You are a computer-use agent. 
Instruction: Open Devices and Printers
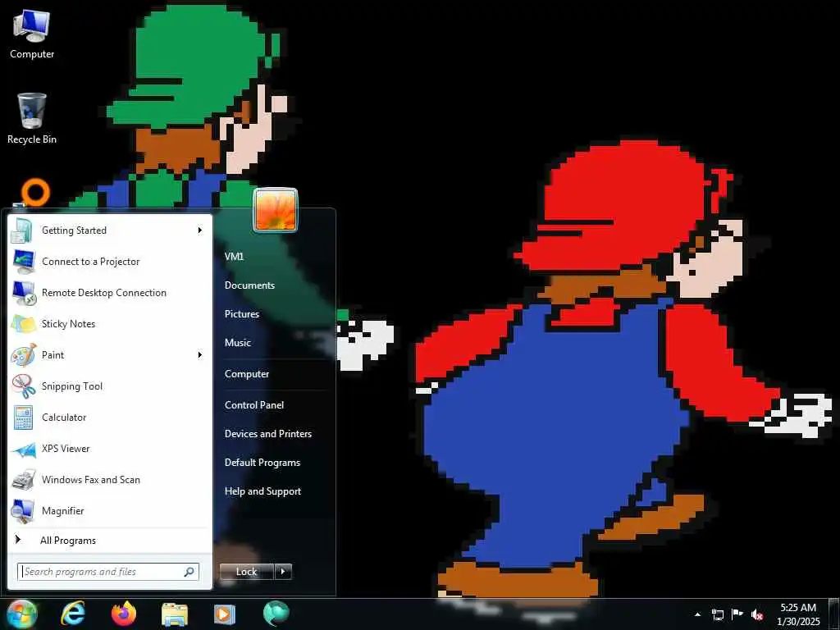tap(268, 434)
